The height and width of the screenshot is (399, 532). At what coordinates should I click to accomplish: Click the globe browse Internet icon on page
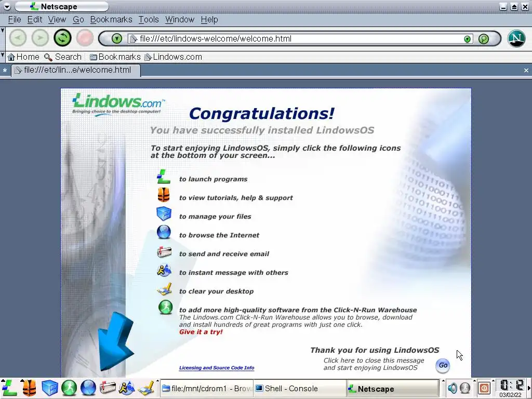(x=164, y=232)
